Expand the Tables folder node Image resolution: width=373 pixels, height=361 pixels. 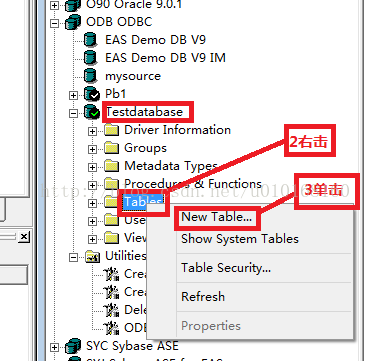tap(92, 203)
